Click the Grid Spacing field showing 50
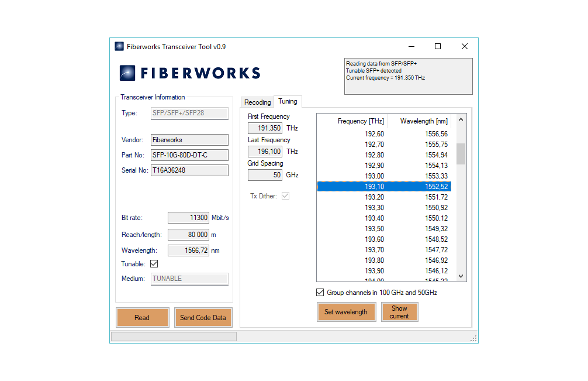 pos(265,175)
